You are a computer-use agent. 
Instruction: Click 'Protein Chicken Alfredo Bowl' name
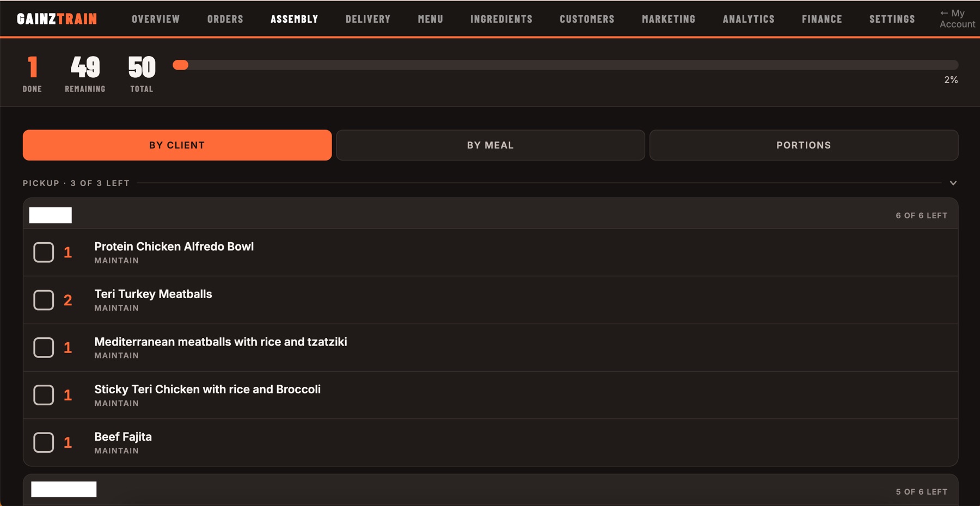click(174, 246)
